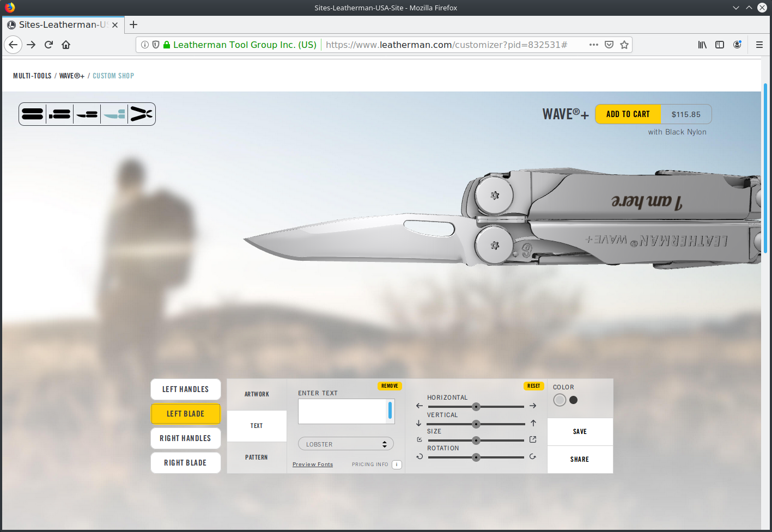Click the increase size icon
This screenshot has width=772, height=532.
click(533, 439)
